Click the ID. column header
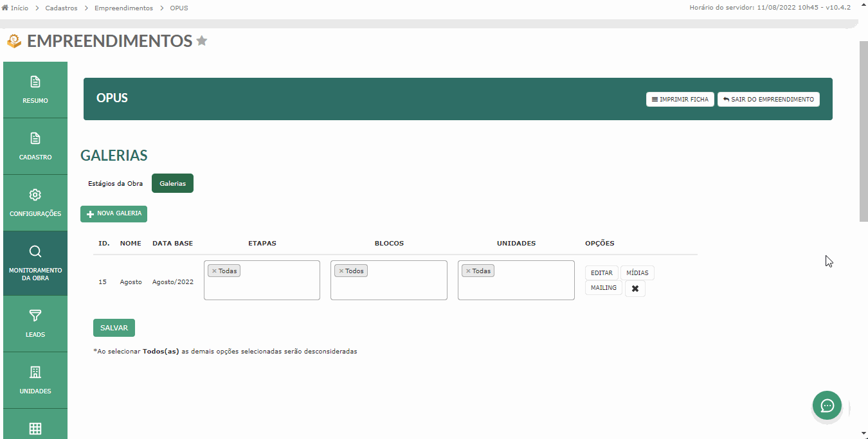This screenshot has height=439, width=868. [x=104, y=244]
